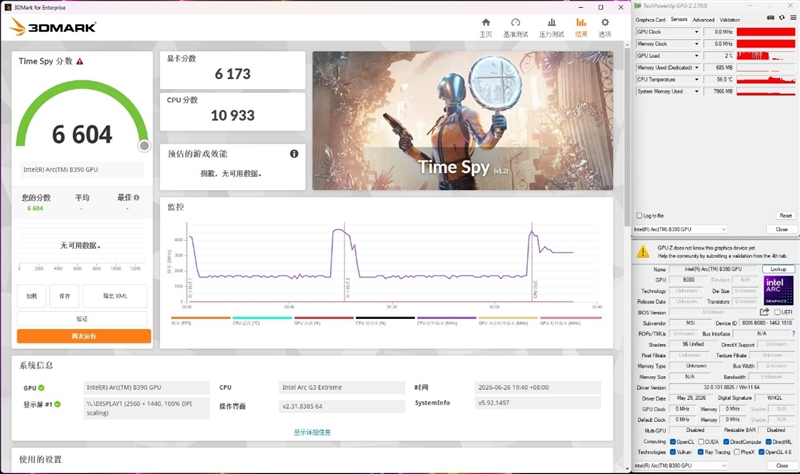Click the GPU-Z refresh icon
The height and width of the screenshot is (474, 800).
point(782,18)
